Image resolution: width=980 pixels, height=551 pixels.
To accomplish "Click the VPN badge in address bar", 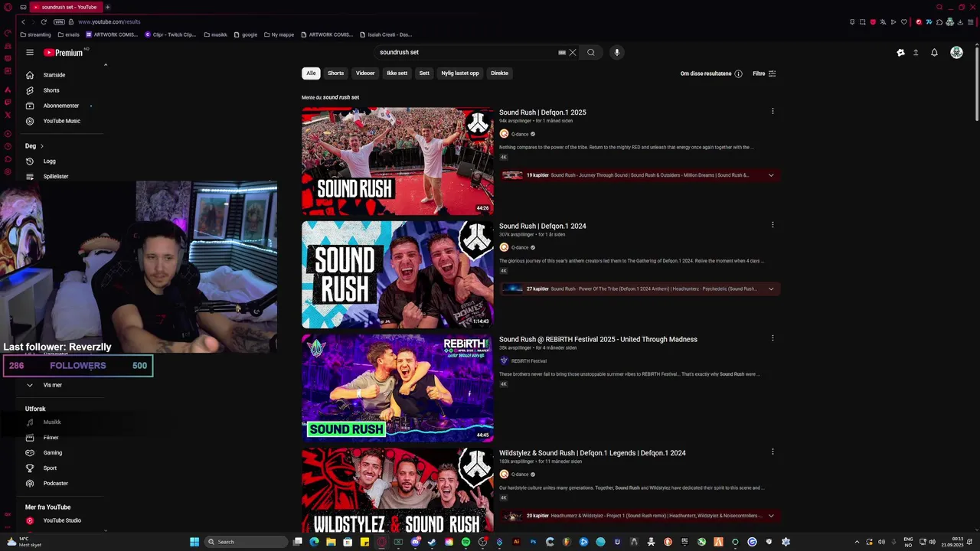I will [x=59, y=21].
